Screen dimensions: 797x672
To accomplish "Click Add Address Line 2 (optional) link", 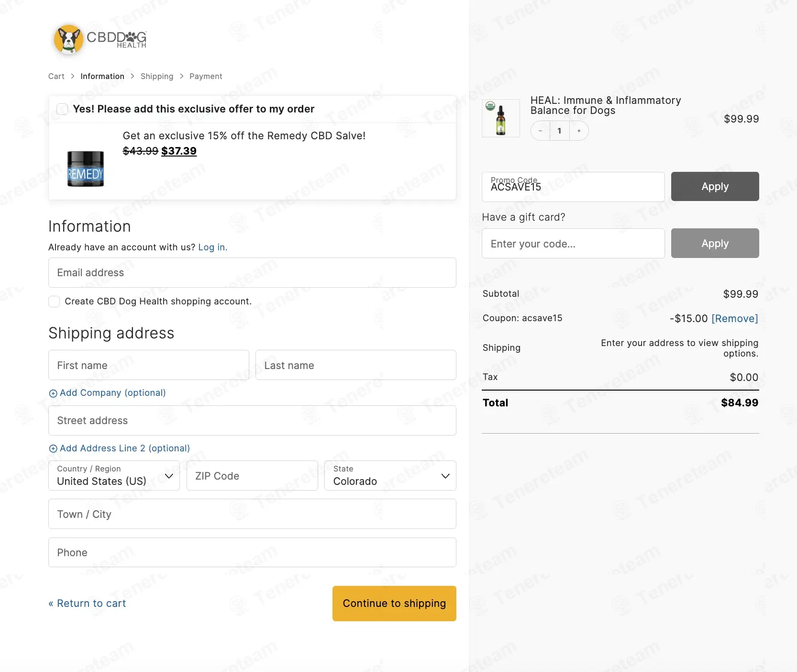I will (x=125, y=448).
